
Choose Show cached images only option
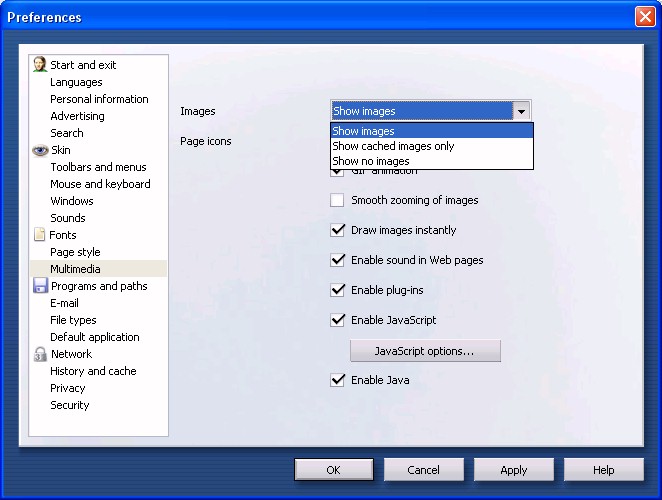tap(393, 146)
